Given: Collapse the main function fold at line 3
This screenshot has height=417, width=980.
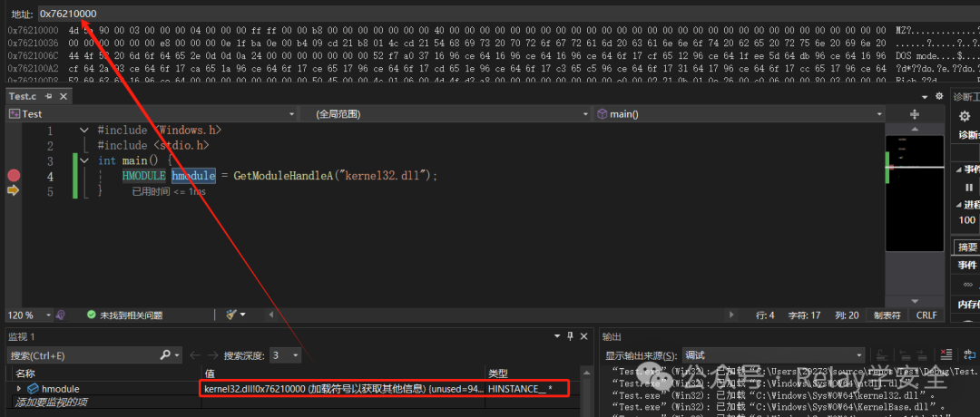Looking at the screenshot, I should tap(84, 161).
